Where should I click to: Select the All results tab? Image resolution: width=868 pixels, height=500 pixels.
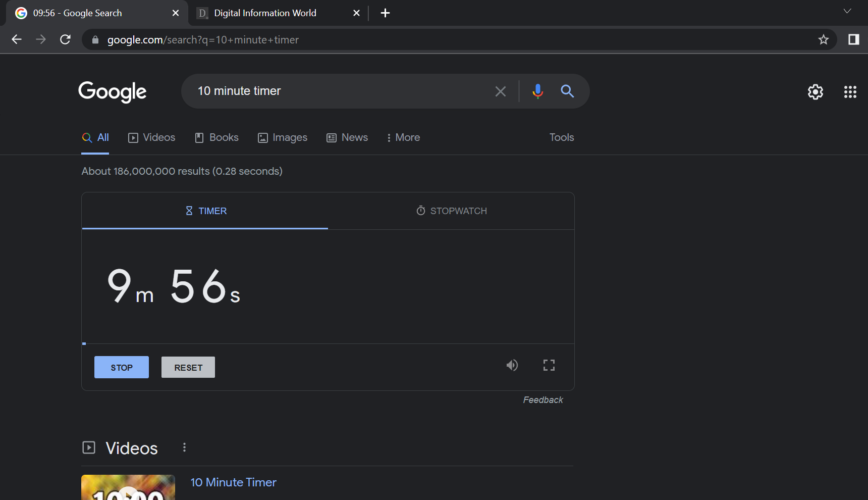pyautogui.click(x=95, y=137)
